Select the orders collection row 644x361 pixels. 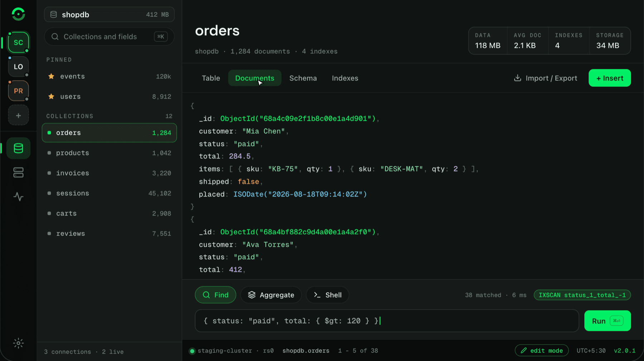click(109, 133)
